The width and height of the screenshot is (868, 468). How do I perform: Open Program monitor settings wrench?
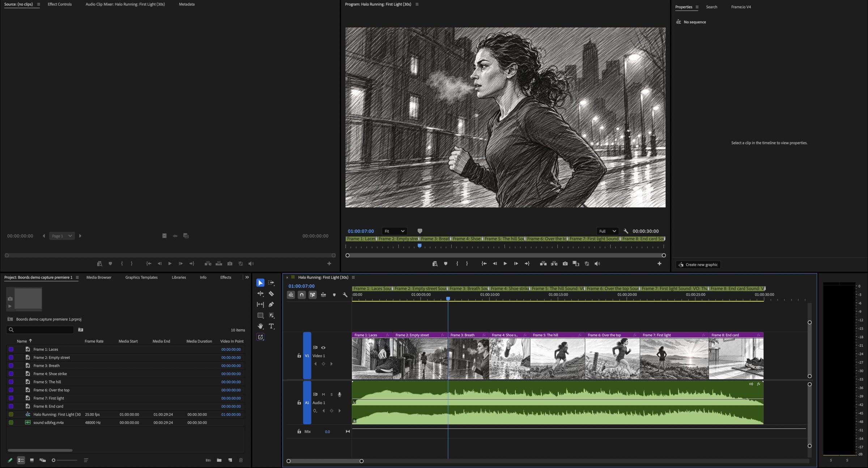coord(626,231)
